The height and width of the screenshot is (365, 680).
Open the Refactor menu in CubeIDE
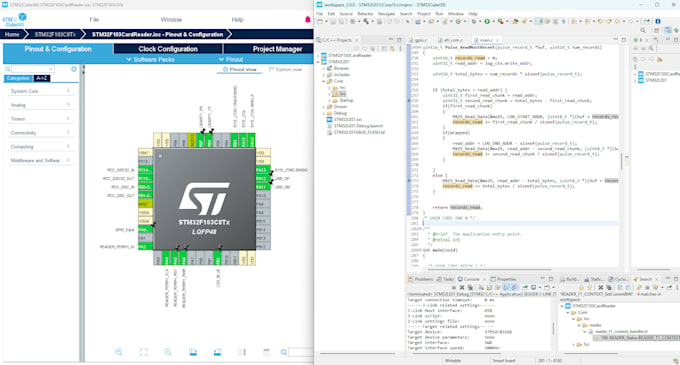(x=365, y=14)
